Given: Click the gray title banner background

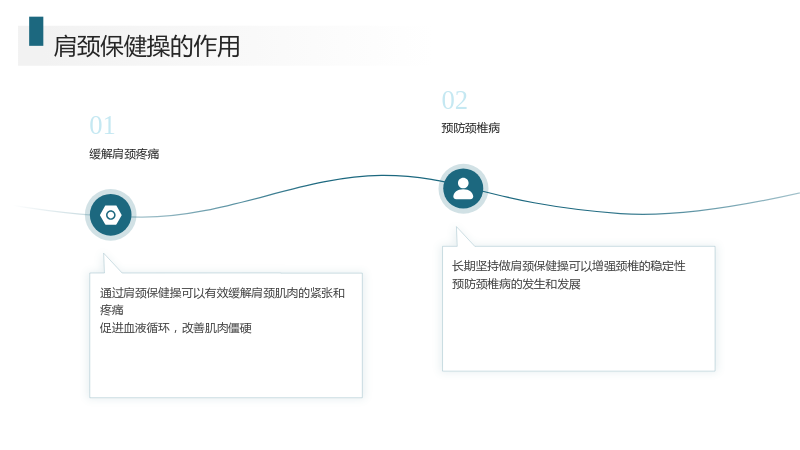Looking at the screenshot, I should tap(306, 46).
